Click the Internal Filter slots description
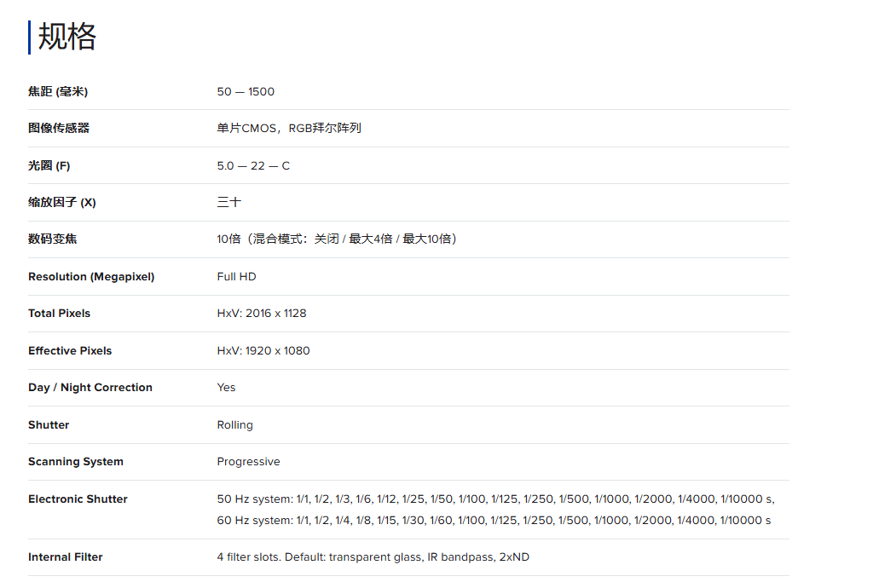Image resolution: width=879 pixels, height=588 pixels. pyautogui.click(x=373, y=556)
